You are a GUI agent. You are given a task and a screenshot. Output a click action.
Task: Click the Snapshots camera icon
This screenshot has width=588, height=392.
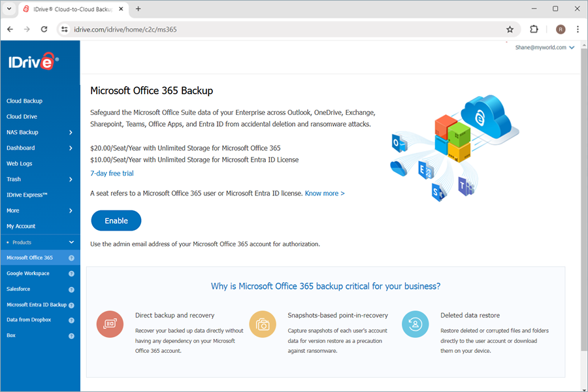click(263, 324)
